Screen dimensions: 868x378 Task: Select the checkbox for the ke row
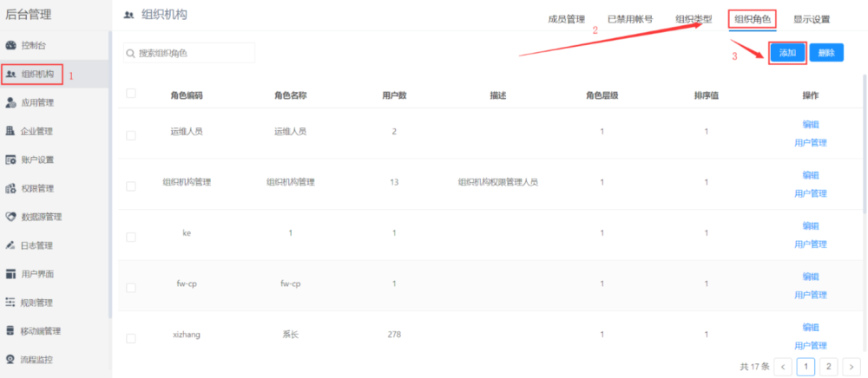[x=131, y=237]
